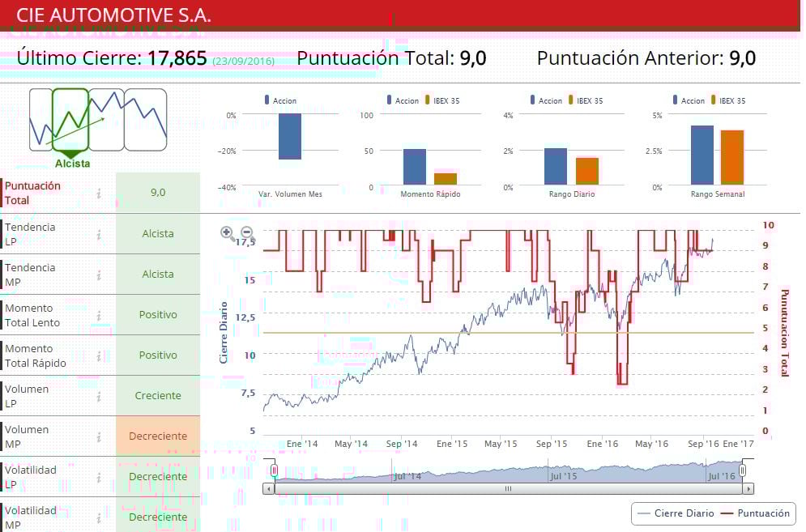Toggle the Cierre Diario line in the legend
Viewport: 806px width, 532px height.
click(x=676, y=513)
